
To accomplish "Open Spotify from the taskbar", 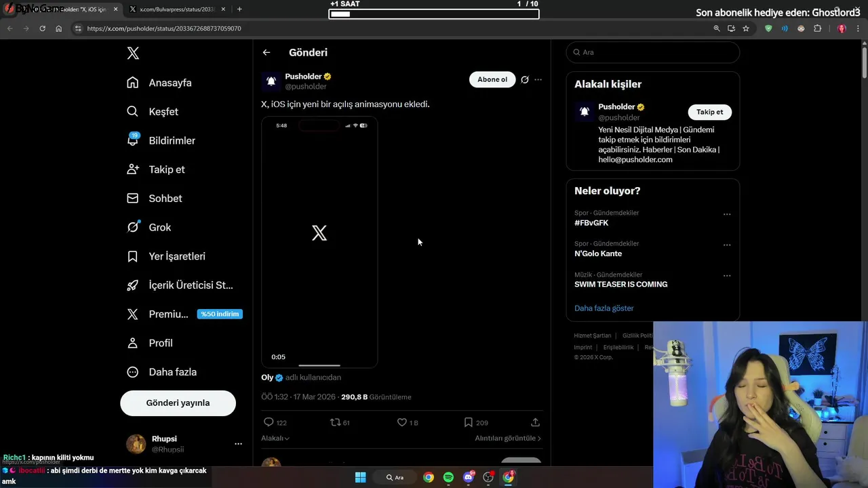I will [x=448, y=477].
